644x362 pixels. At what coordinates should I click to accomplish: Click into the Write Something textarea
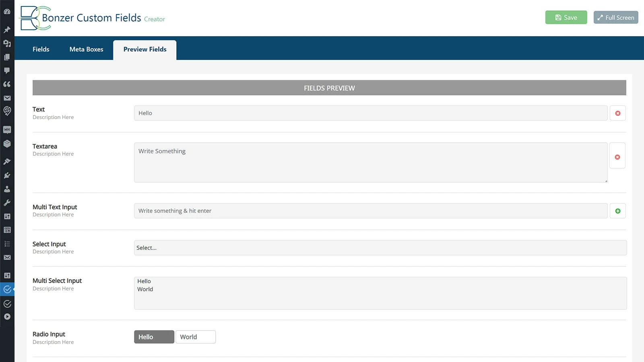[x=370, y=162]
